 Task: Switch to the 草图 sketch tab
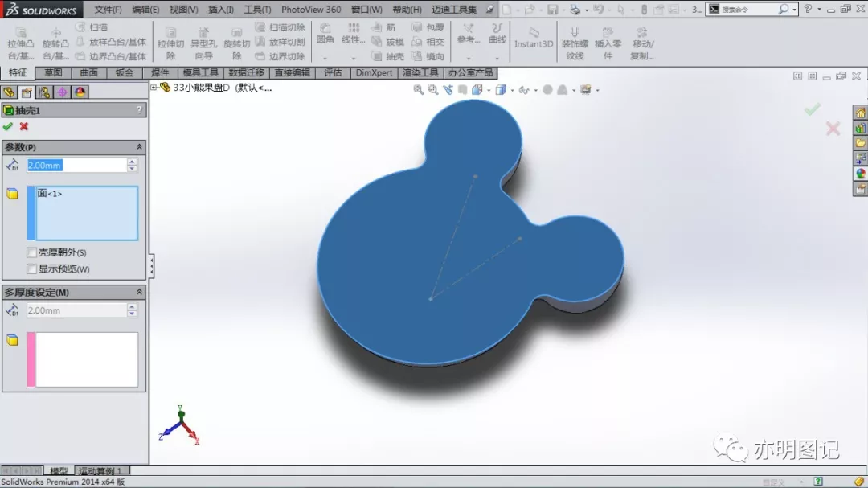[53, 72]
